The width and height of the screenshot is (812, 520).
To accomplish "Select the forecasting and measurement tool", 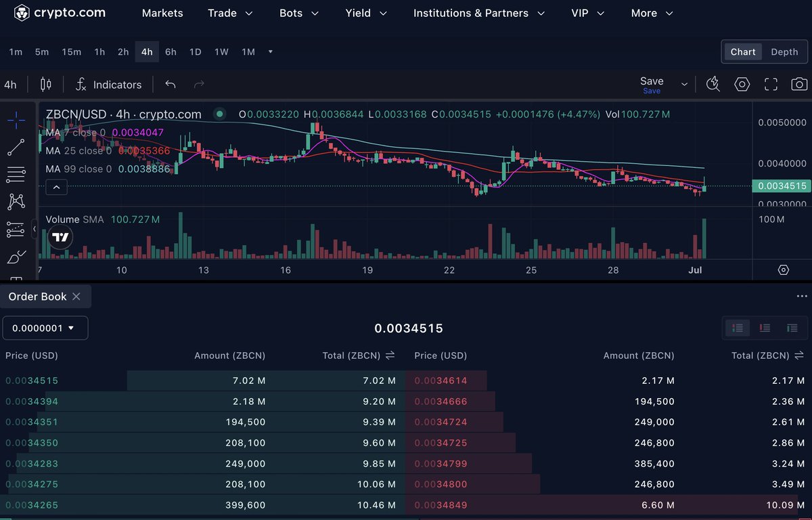I will point(16,230).
